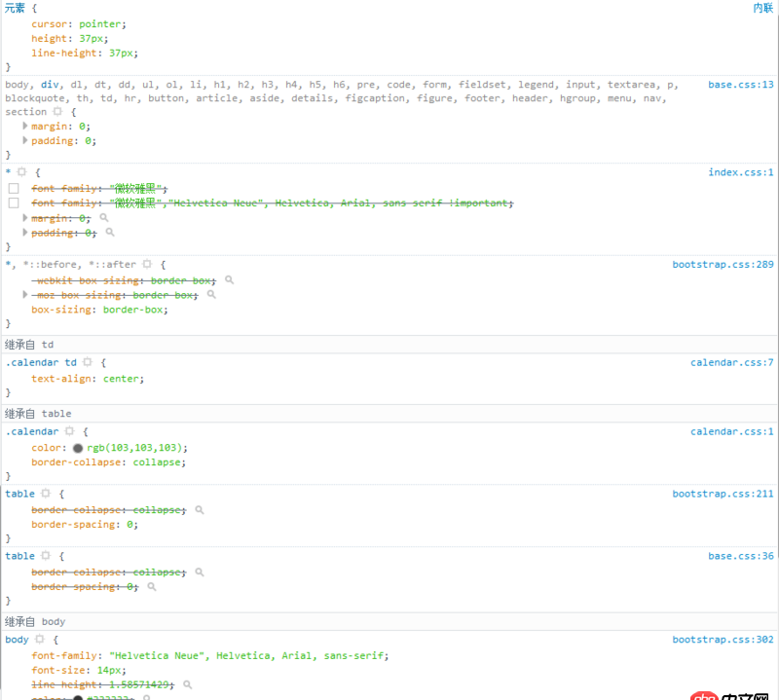Click the rgb(103,103,103) color swatch
The width and height of the screenshot is (779, 700).
point(78,448)
